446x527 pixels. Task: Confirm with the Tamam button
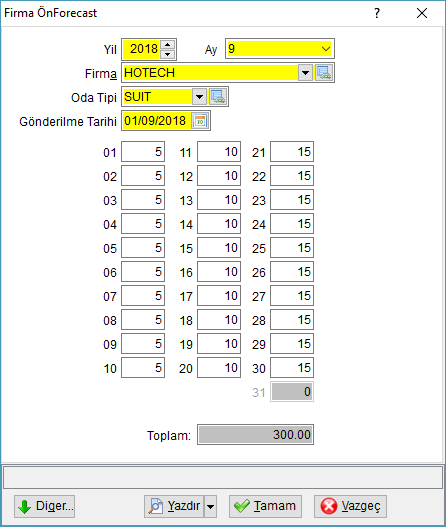tap(266, 506)
